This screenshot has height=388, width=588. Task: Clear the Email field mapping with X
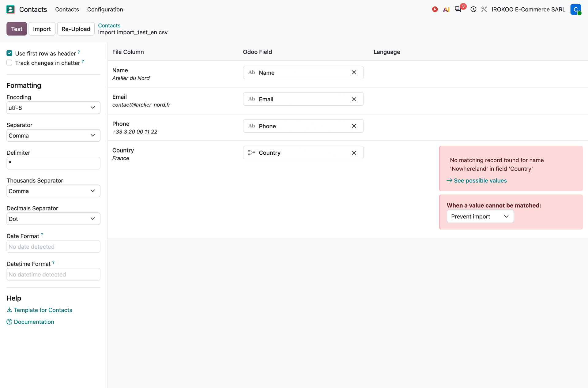[354, 99]
